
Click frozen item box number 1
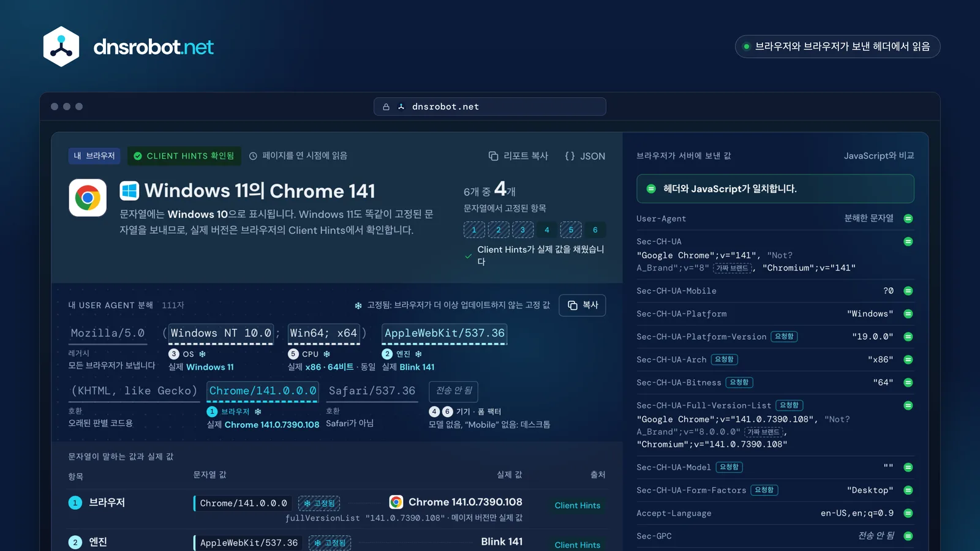[x=474, y=230]
